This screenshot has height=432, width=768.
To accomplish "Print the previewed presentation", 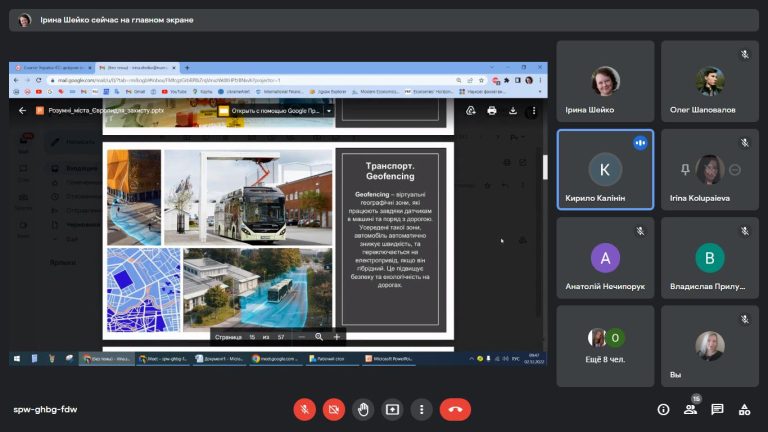I will click(x=492, y=111).
